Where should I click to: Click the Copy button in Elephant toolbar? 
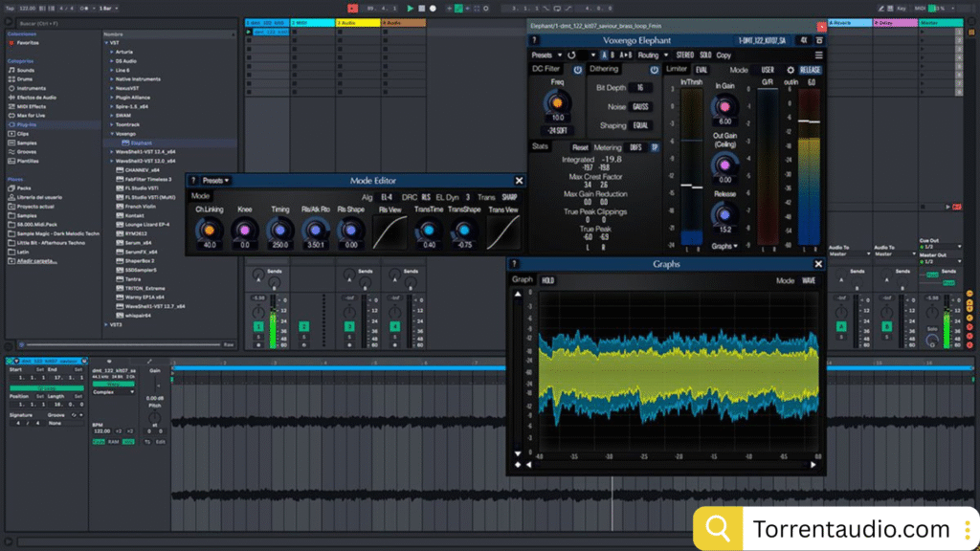(x=724, y=55)
